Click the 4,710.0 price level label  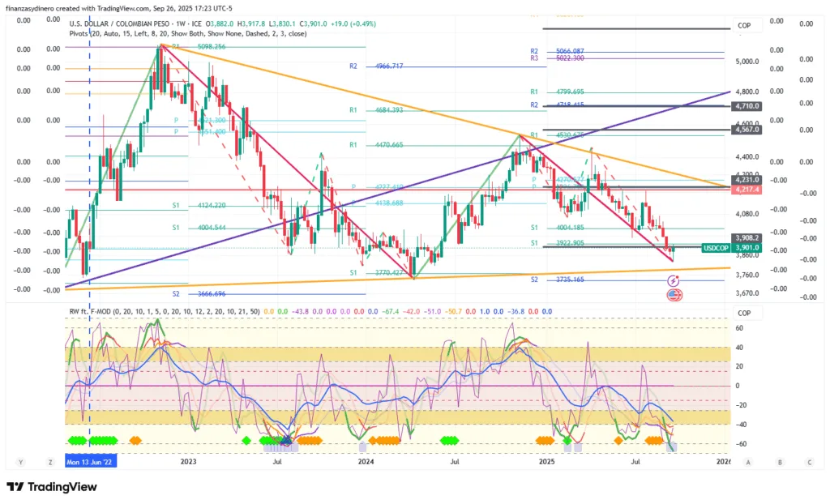[x=745, y=106]
